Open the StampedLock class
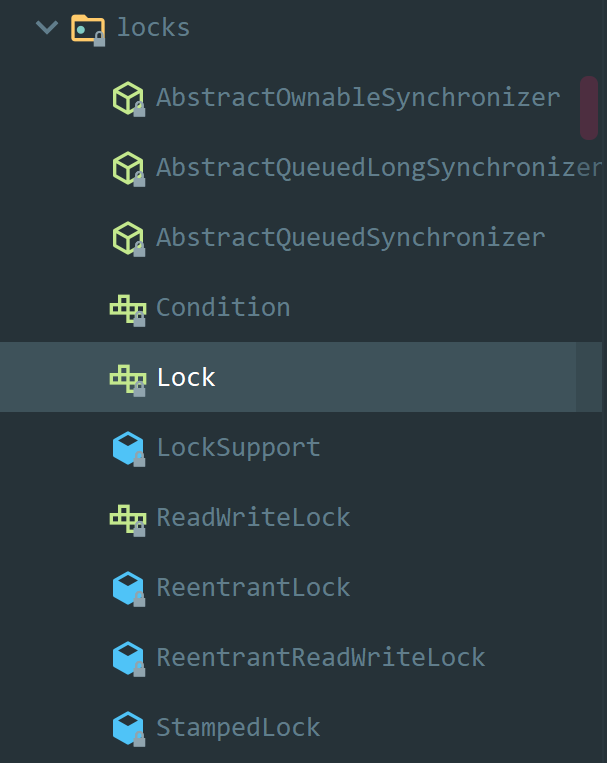Viewport: 607px width, 763px height. click(x=238, y=727)
